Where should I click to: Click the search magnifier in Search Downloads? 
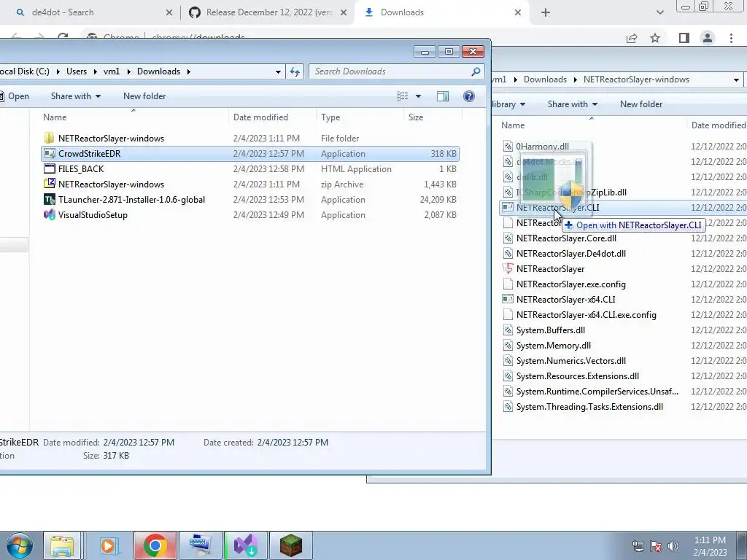[476, 71]
